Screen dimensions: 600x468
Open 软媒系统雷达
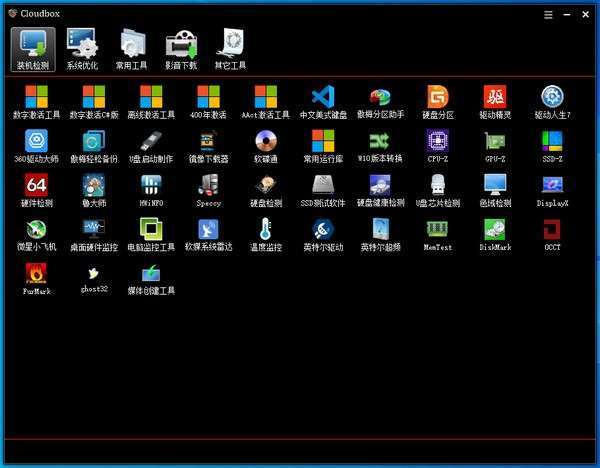click(x=209, y=235)
